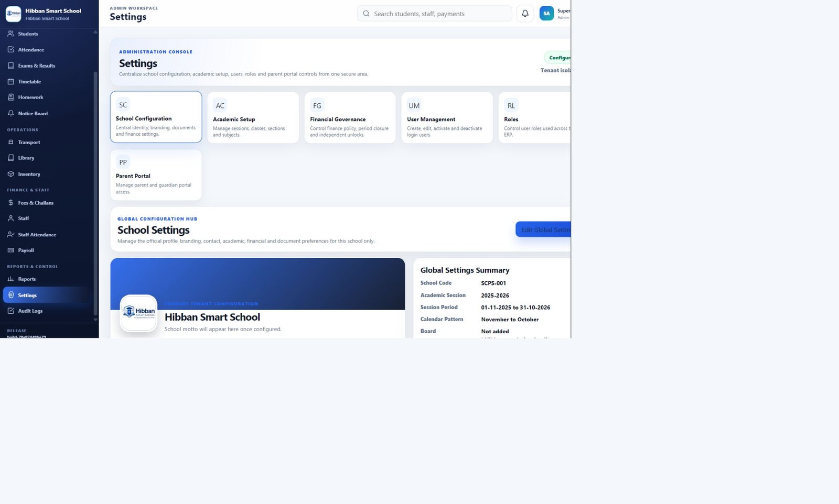The width and height of the screenshot is (839, 504).
Task: Click the Hibban Smart School logo in sidebar
Action: (13, 14)
